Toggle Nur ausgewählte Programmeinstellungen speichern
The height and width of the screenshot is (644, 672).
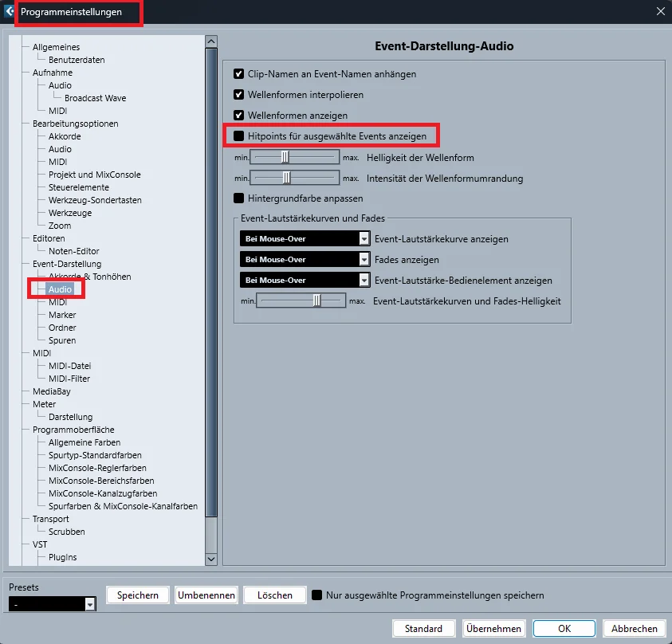tap(316, 595)
